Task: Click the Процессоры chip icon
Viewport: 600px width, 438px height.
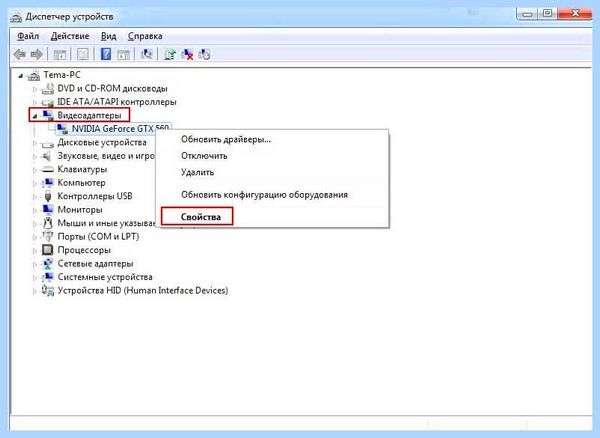Action: (47, 250)
